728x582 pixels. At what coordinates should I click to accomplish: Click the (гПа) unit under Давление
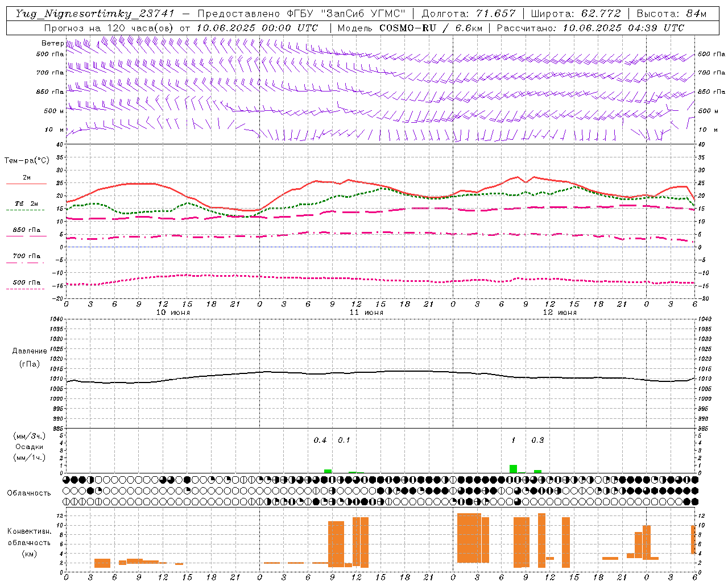point(30,364)
